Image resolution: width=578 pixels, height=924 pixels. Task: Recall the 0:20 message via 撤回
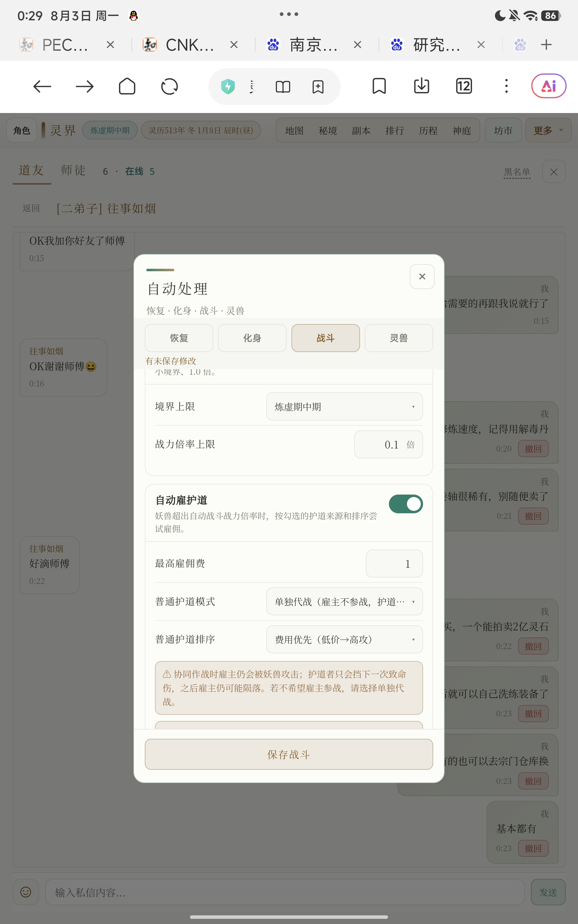point(533,448)
